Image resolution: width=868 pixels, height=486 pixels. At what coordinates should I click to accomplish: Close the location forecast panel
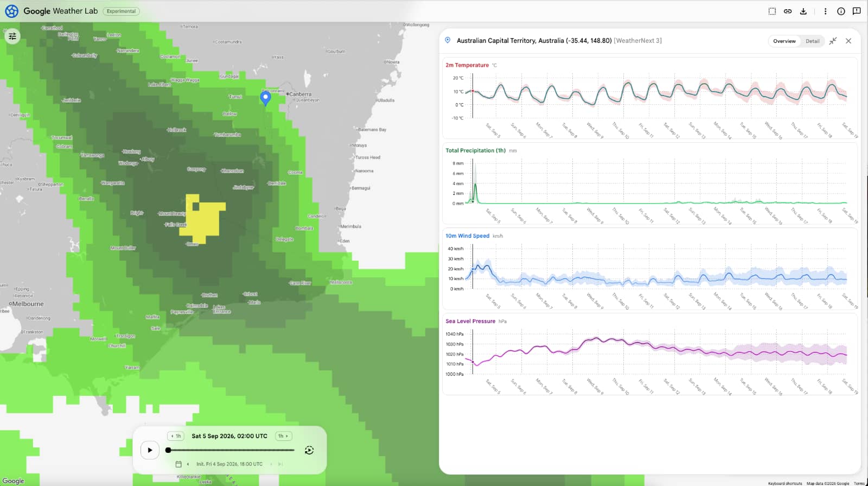(848, 41)
